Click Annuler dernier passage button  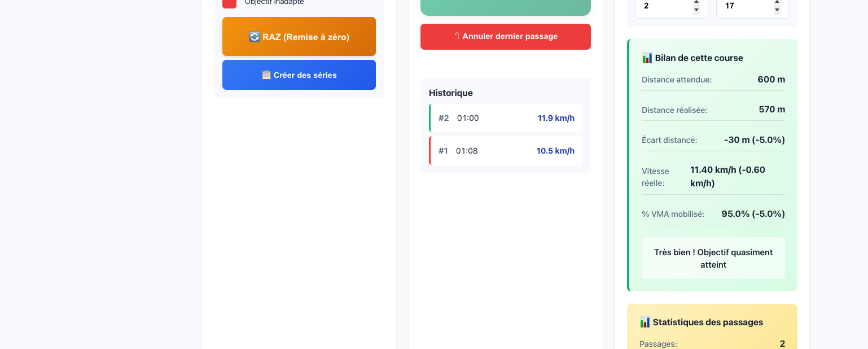(505, 37)
